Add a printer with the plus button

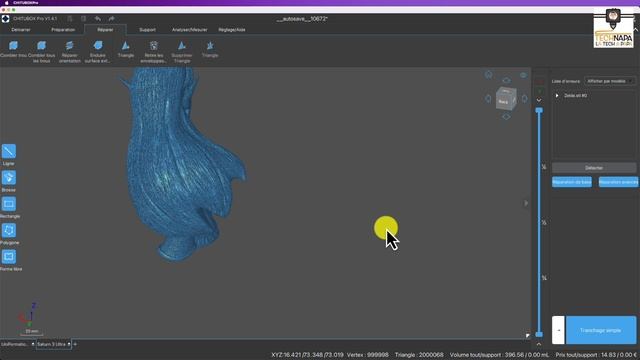[x=75, y=344]
